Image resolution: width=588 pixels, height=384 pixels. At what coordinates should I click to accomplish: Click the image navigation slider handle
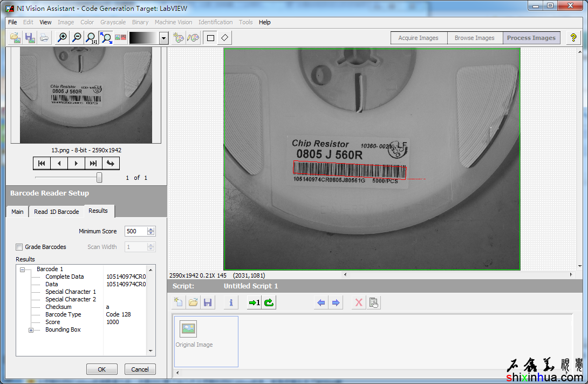[99, 177]
